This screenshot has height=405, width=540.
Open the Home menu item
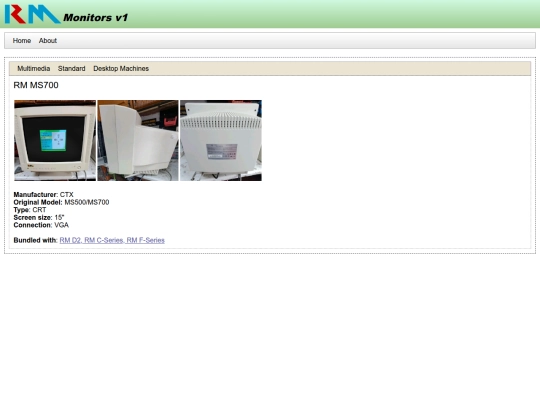click(22, 41)
